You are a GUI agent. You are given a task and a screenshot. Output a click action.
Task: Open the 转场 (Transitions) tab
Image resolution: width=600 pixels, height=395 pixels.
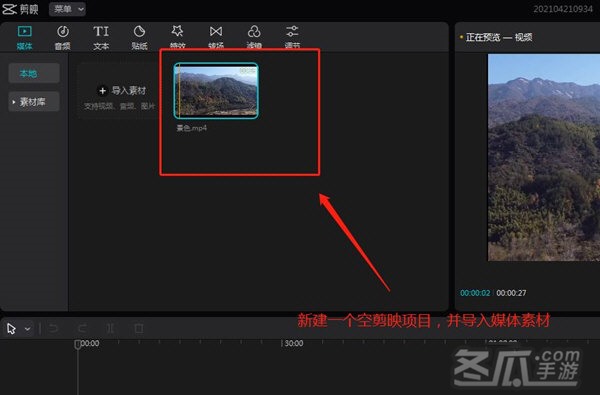click(216, 37)
